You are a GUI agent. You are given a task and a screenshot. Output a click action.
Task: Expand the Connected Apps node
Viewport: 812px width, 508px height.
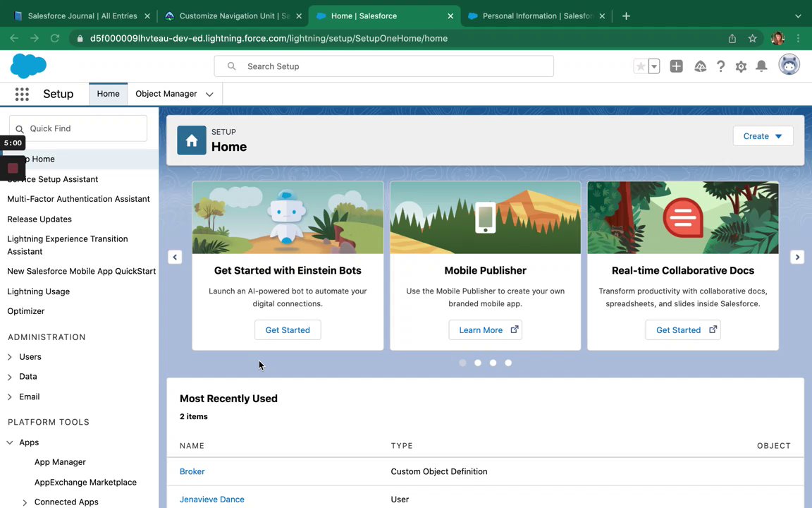(x=25, y=502)
